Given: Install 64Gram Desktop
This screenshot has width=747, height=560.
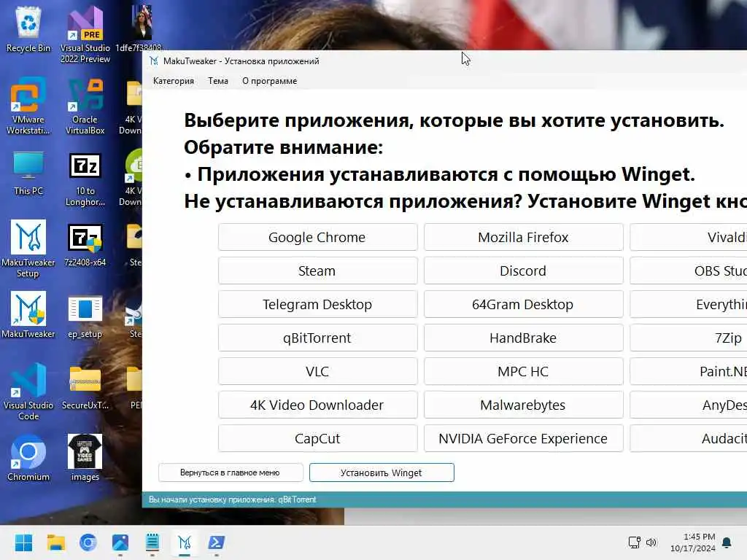Looking at the screenshot, I should tap(524, 304).
